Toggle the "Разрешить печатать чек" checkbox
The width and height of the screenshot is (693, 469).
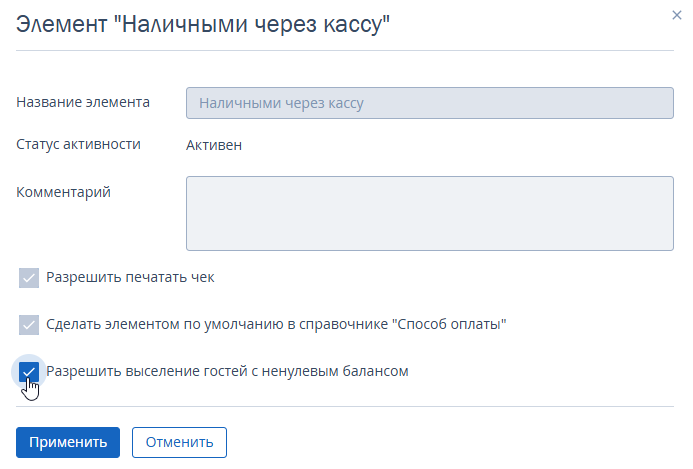(x=29, y=278)
